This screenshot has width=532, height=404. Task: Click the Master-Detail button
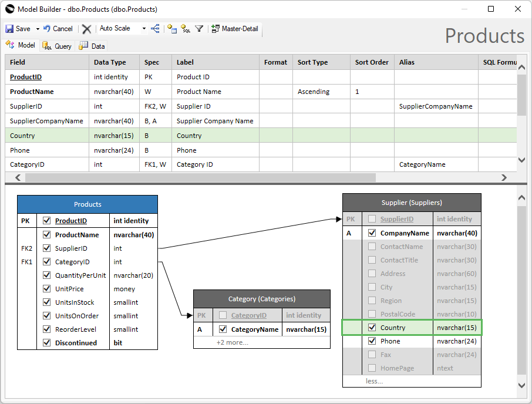pos(235,29)
